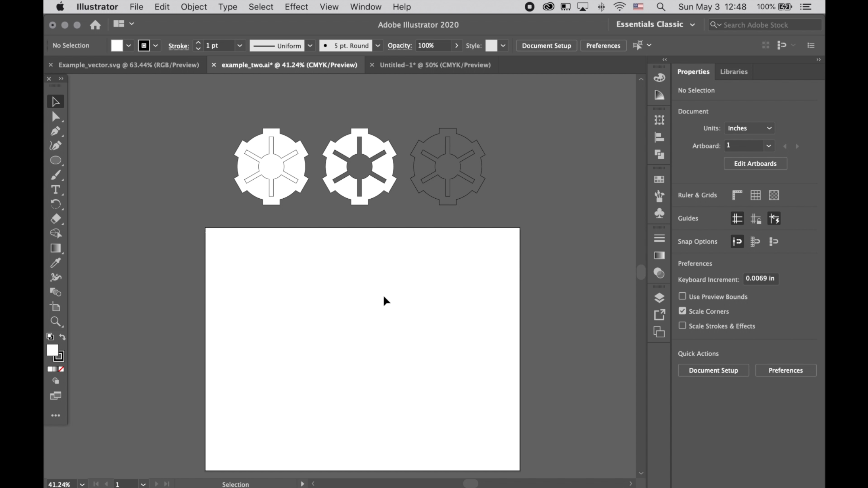Select the Eyedropper tool
Viewport: 868px width, 488px height.
[55, 263]
